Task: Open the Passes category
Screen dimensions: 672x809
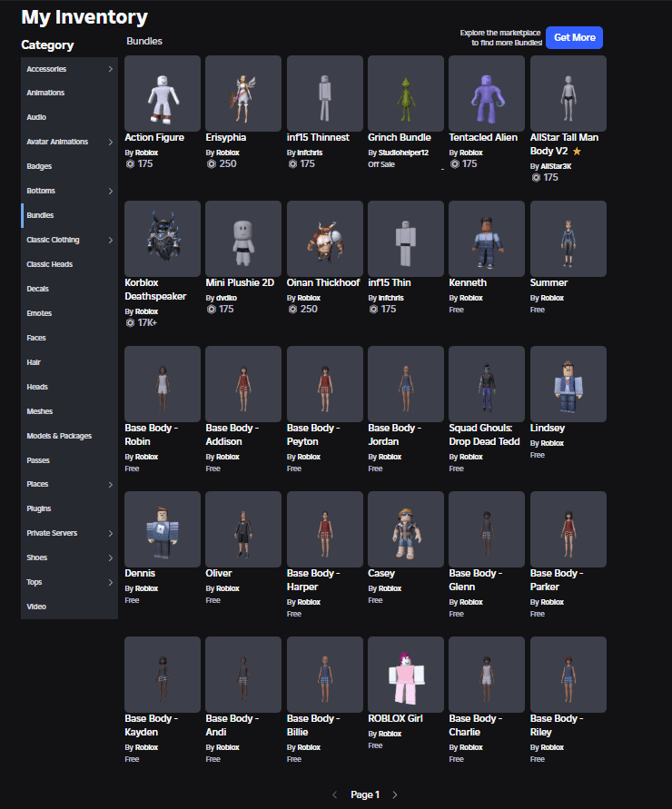Action: (38, 460)
